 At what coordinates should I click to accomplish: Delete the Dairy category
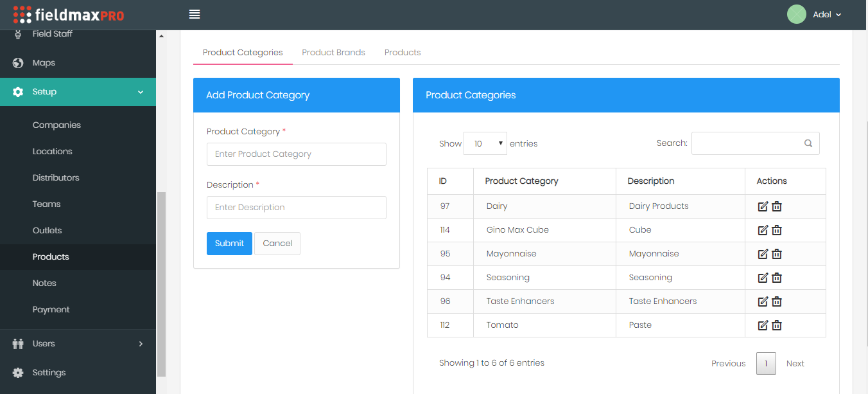(777, 206)
